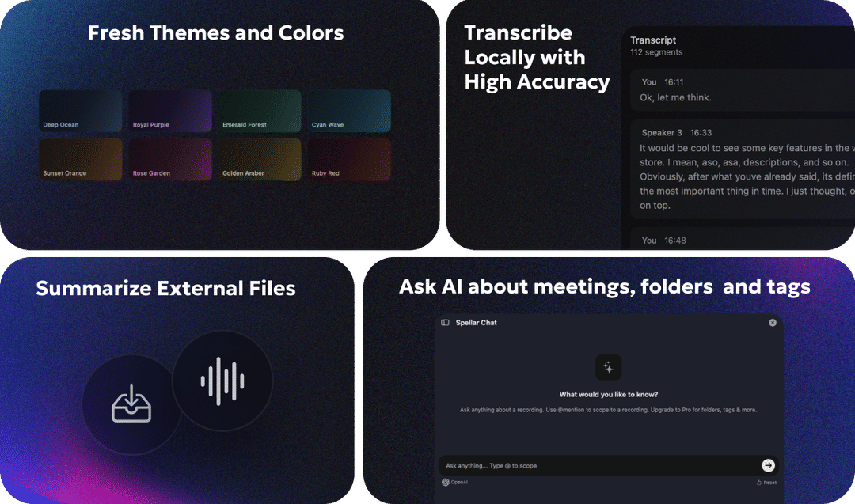Click the 'What would you like to know?' prompt

click(x=609, y=395)
